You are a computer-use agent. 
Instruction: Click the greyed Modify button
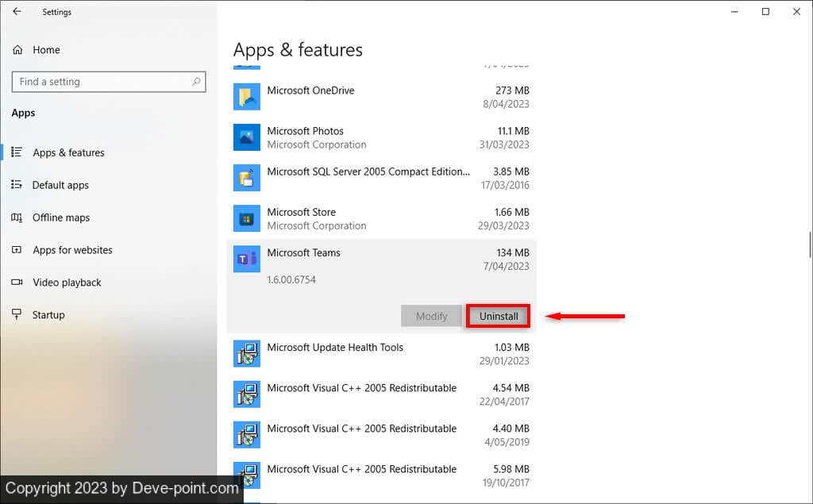[431, 316]
